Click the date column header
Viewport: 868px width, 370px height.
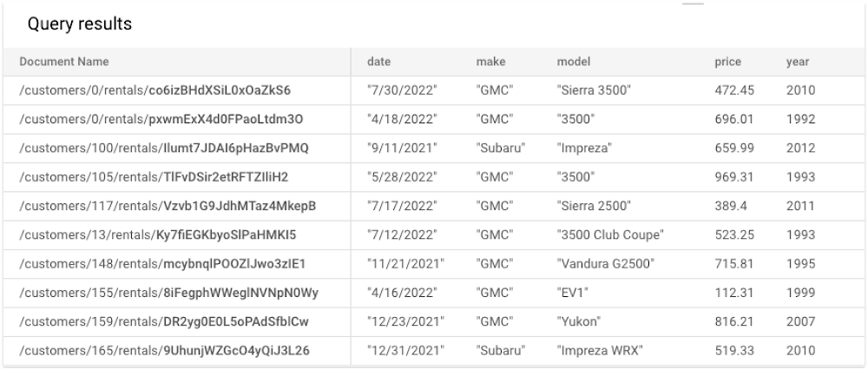click(378, 62)
